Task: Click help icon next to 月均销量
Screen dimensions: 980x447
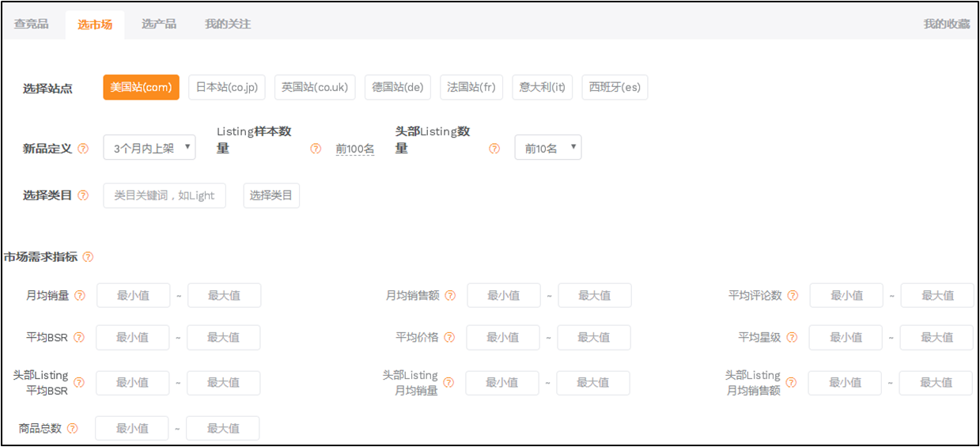Action: (79, 296)
